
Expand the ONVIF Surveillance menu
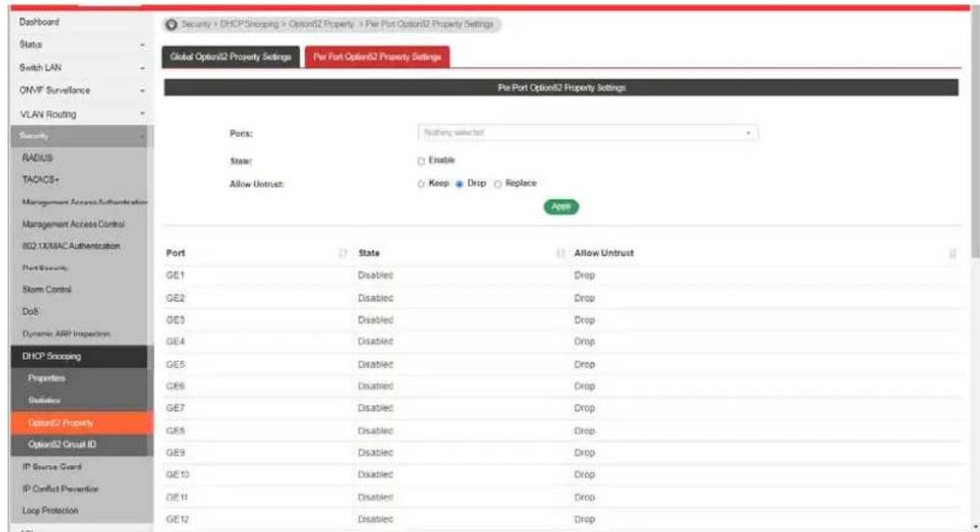tap(80, 91)
